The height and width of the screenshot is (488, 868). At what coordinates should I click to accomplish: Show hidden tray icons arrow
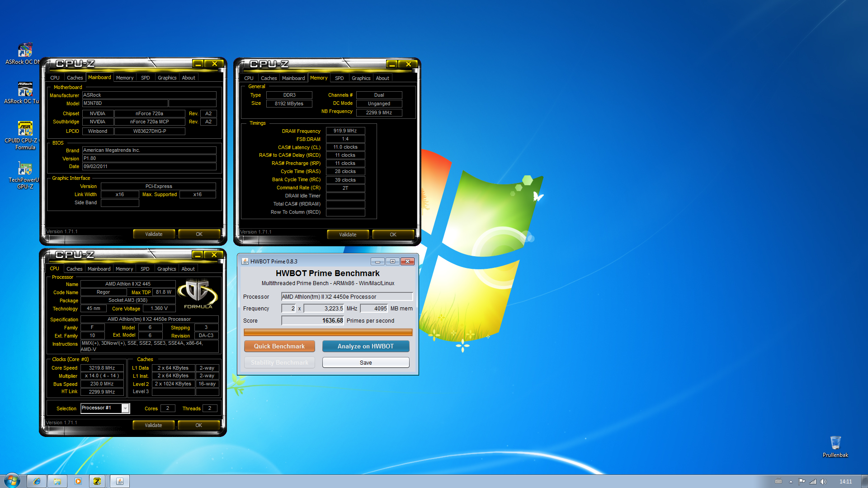[791, 482]
